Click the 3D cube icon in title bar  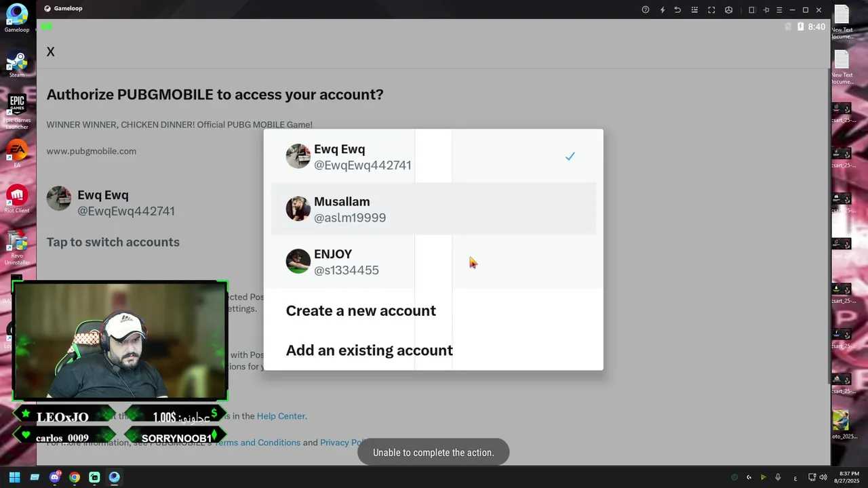(x=728, y=9)
